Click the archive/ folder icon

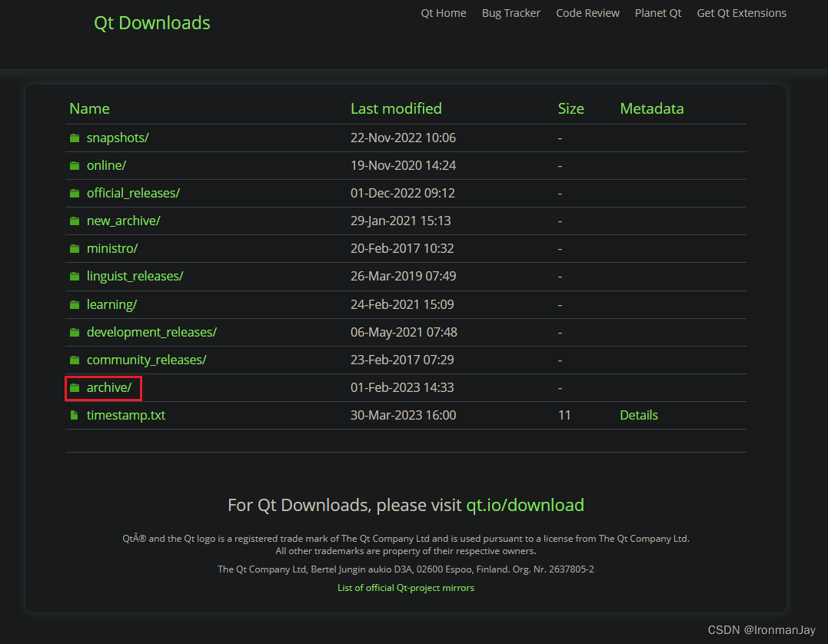point(75,387)
